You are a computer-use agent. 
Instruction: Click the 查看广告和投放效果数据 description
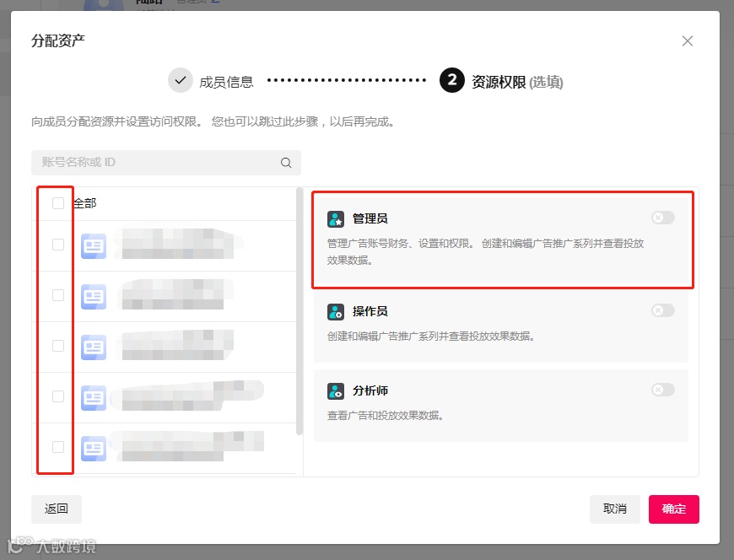click(385, 415)
